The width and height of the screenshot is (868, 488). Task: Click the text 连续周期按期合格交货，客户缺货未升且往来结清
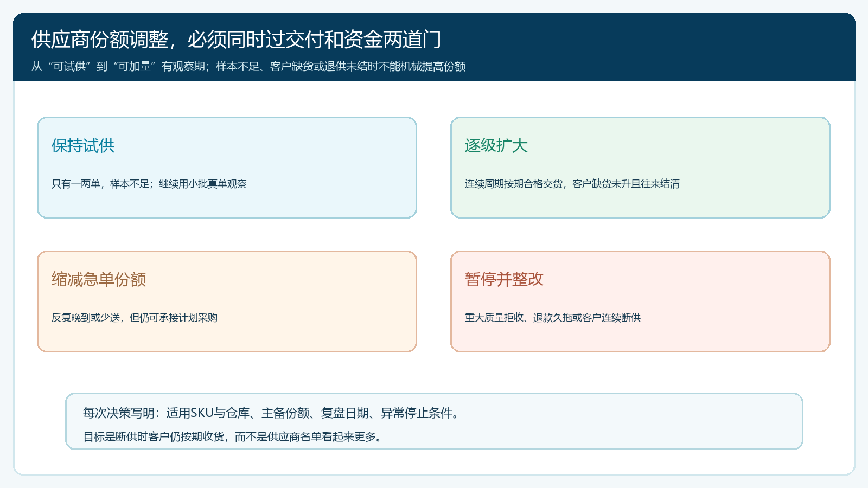pos(572,184)
